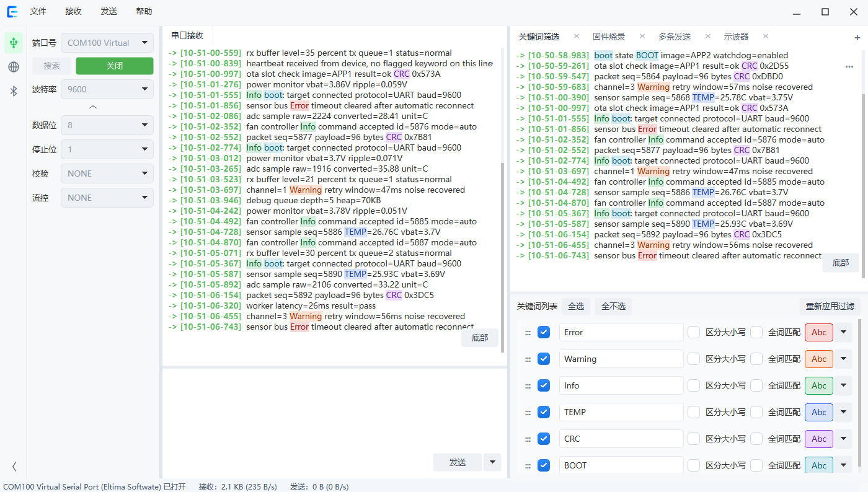The image size is (868, 492).
Task: Open the 数据位 dropdown
Action: 107,125
